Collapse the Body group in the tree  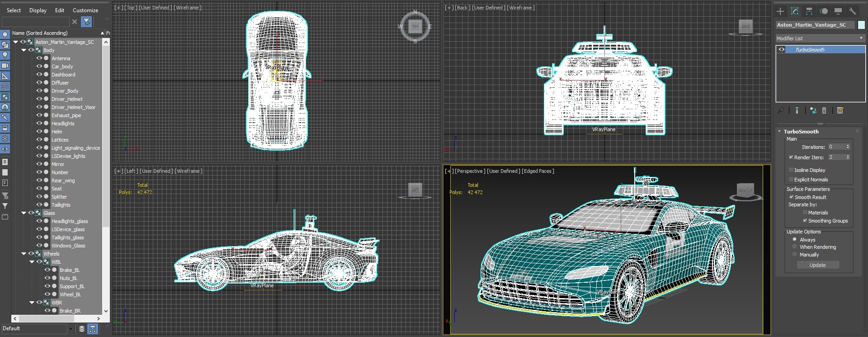pyautogui.click(x=24, y=50)
